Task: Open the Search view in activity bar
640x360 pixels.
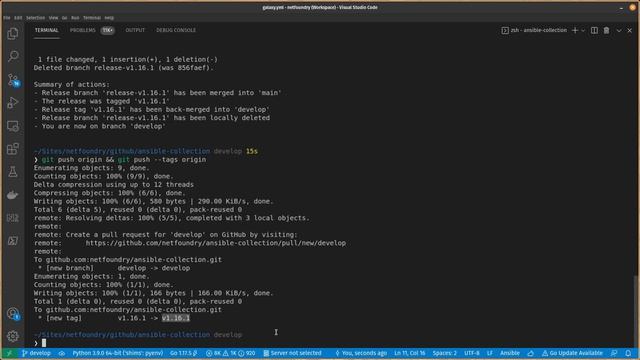Action: click(x=13, y=56)
